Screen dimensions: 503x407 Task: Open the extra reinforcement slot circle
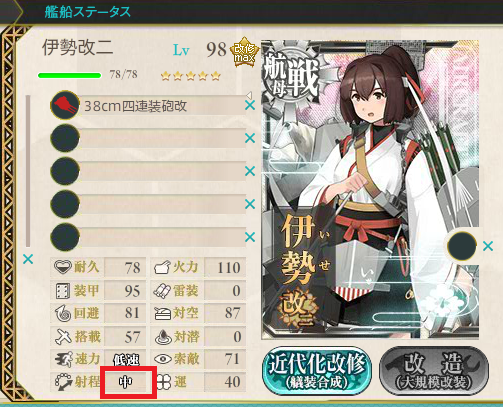(462, 246)
